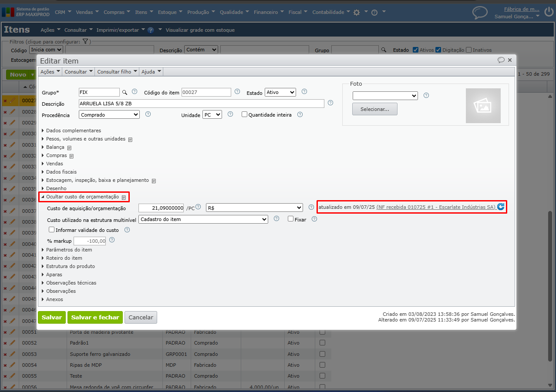Click the Custo de aquisição value field
Screen dimensions: 556x392
click(162, 208)
